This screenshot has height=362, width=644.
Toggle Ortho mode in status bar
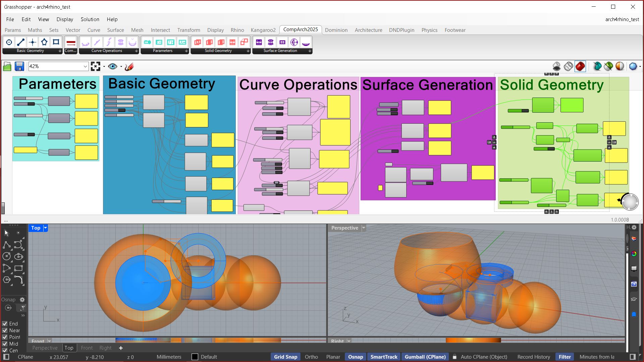(x=311, y=357)
